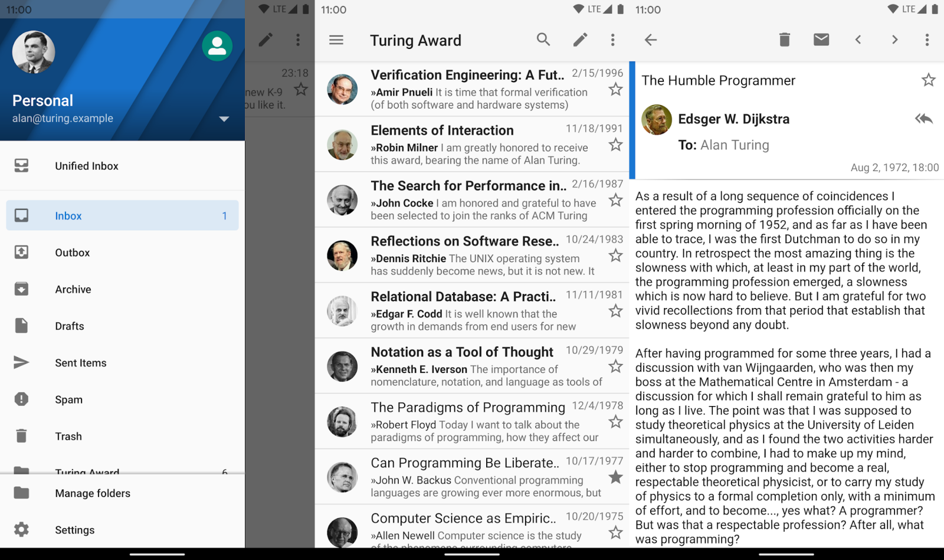Delete the open message with trash icon
Screen dimensions: 944x560
point(784,40)
